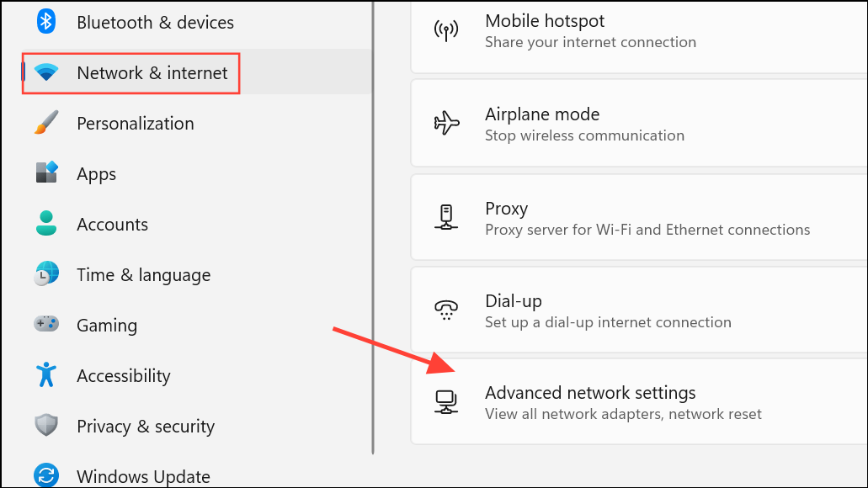The image size is (868, 488).
Task: Click the Mobile hotspot antenna icon
Action: click(446, 30)
